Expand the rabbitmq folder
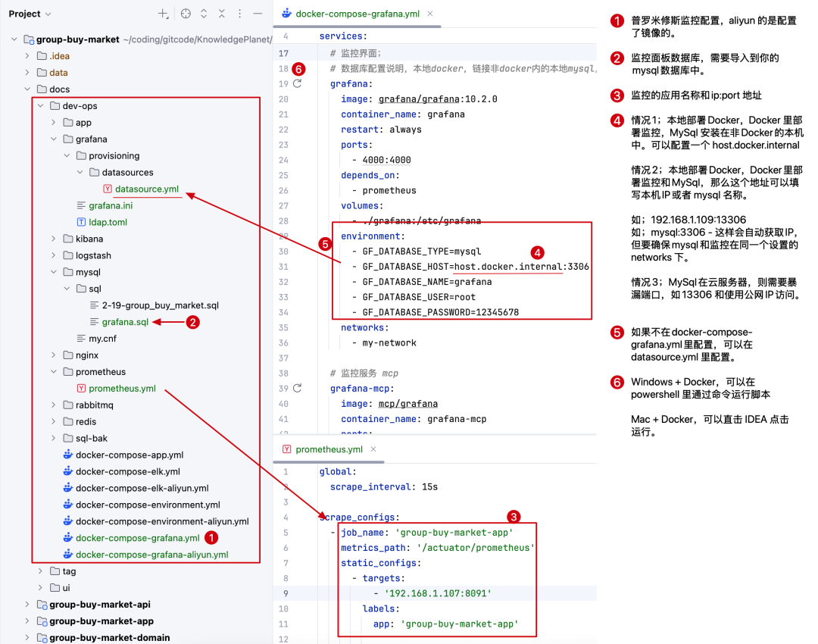The height and width of the screenshot is (644, 818). point(53,405)
